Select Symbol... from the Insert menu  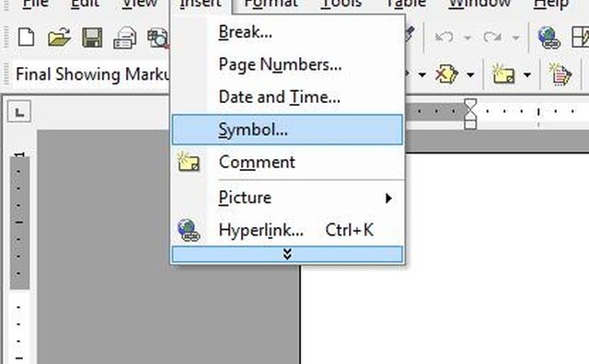287,130
